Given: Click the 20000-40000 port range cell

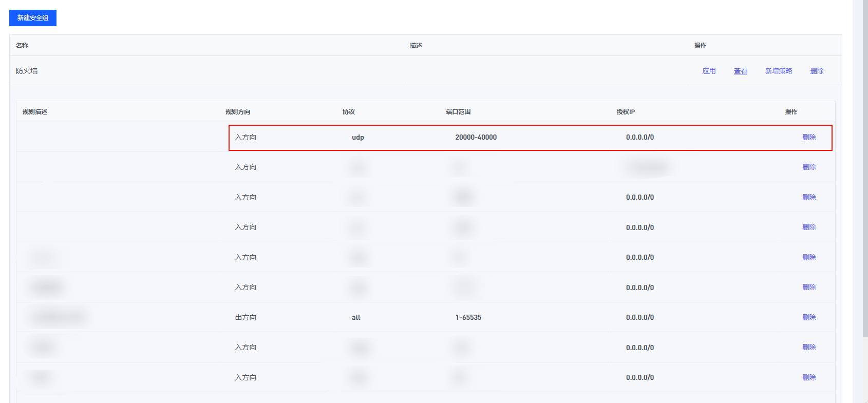Looking at the screenshot, I should tap(476, 137).
